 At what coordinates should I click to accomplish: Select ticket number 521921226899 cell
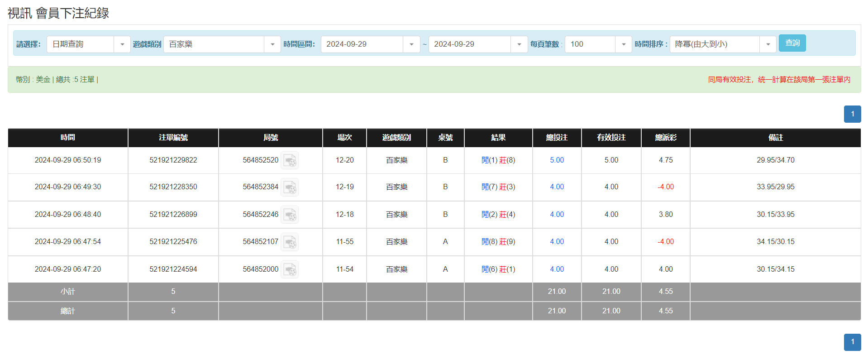point(173,215)
